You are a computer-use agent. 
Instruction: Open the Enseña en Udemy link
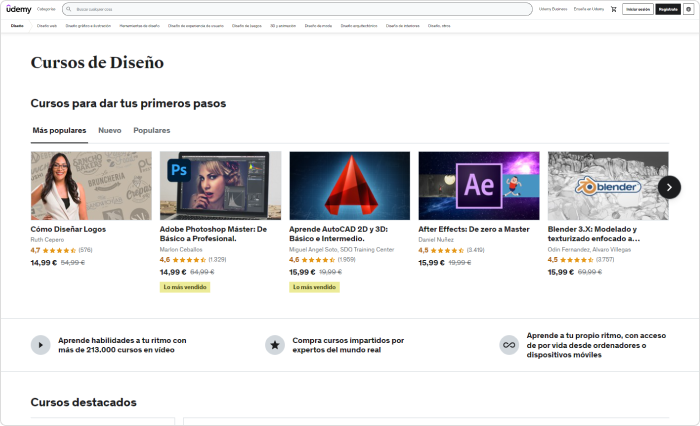pos(589,9)
